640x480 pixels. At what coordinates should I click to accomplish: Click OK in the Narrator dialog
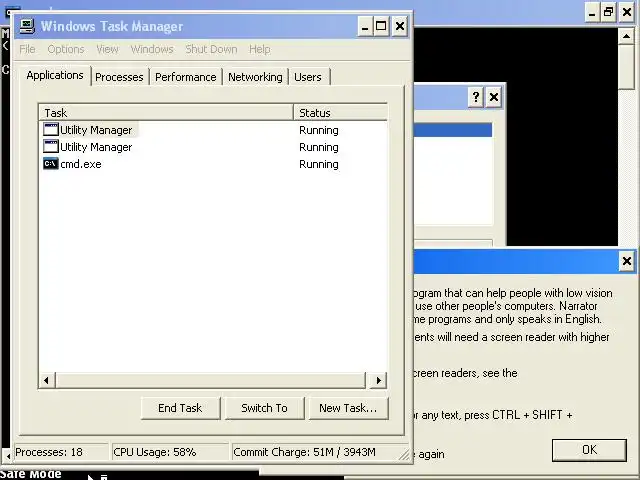pyautogui.click(x=589, y=450)
